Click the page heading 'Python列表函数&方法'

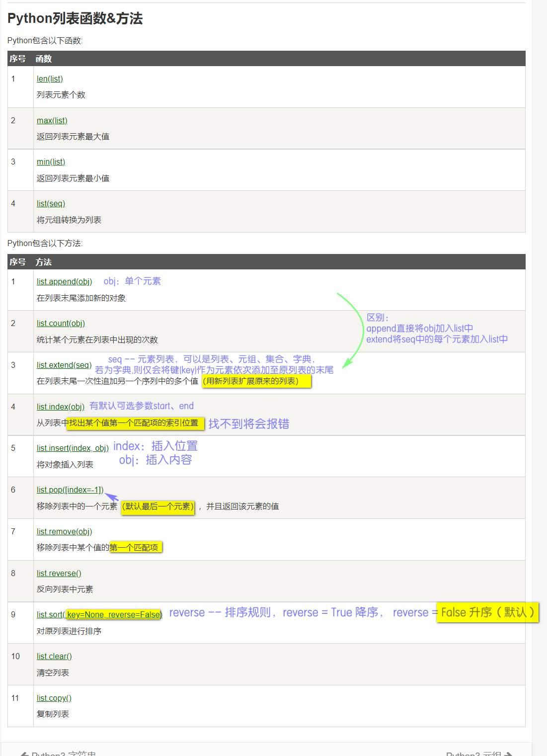pyautogui.click(x=75, y=18)
